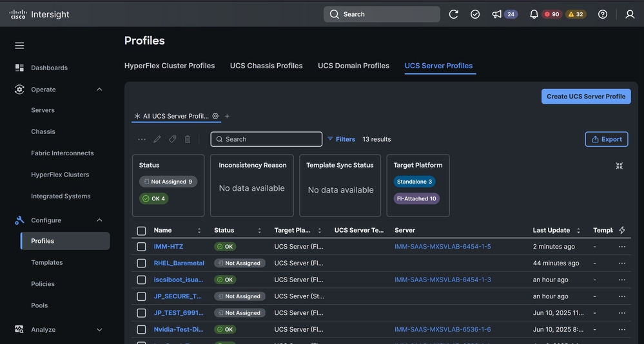Collapse the summary widgets with shrink icon
This screenshot has height=344, width=644.
tap(620, 166)
